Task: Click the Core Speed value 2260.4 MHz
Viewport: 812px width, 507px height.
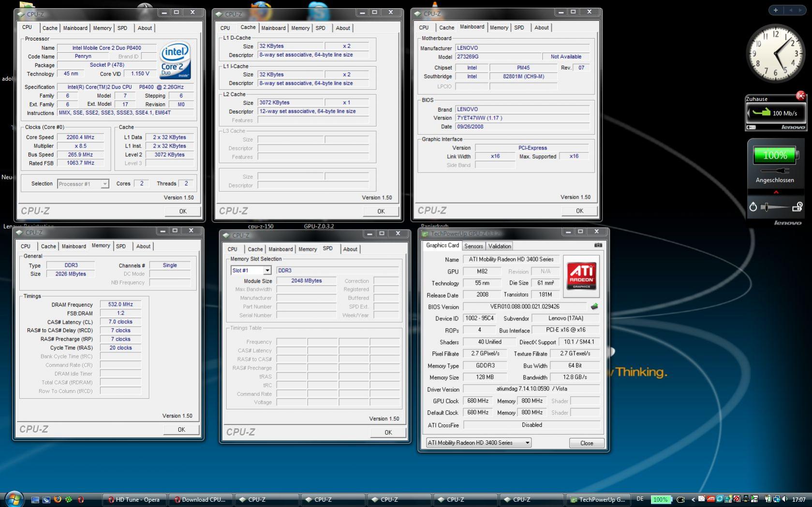Action: pos(80,137)
